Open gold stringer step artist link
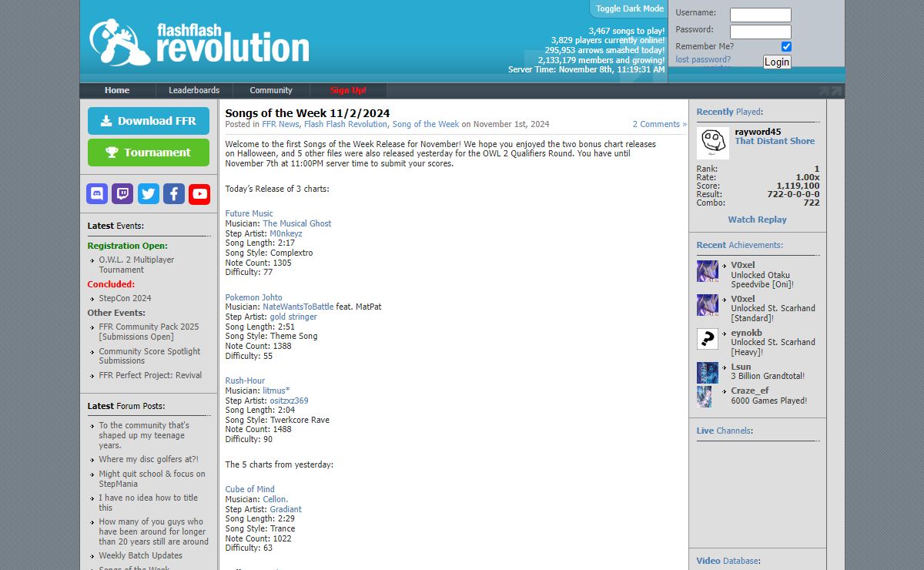This screenshot has width=924, height=570. tap(293, 317)
